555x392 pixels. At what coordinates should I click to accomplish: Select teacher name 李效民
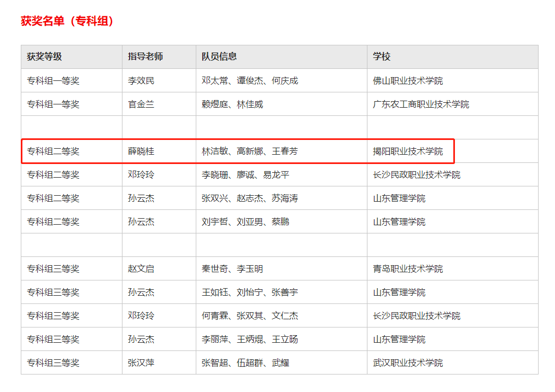[x=141, y=81]
